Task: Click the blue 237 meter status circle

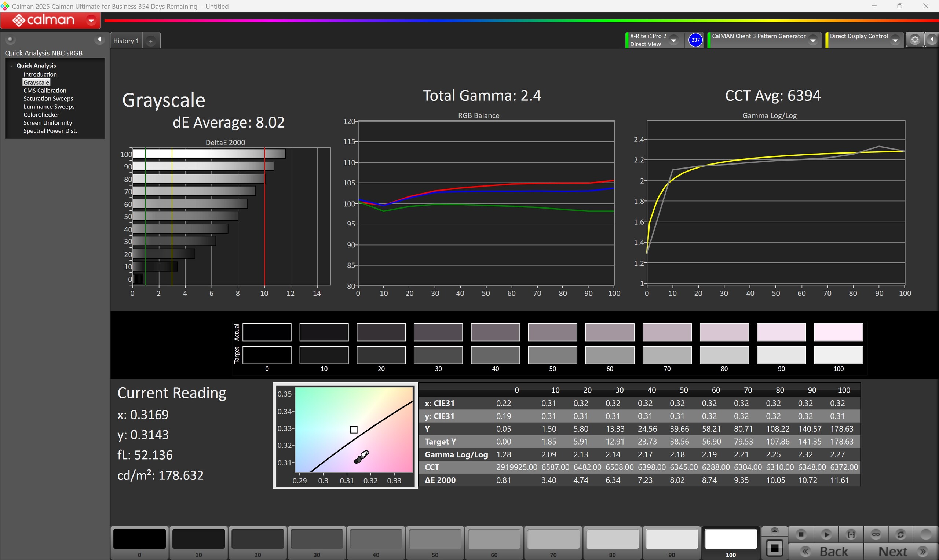Action: pyautogui.click(x=695, y=40)
